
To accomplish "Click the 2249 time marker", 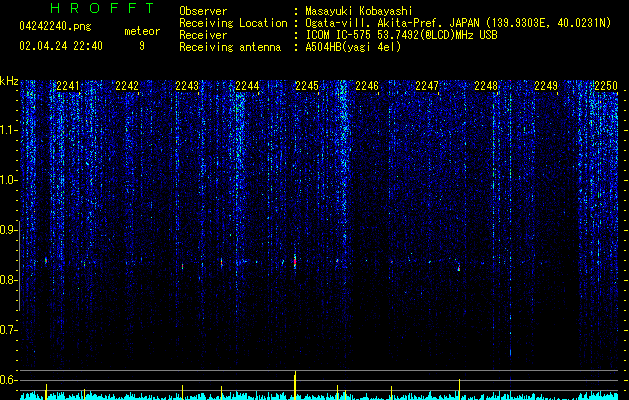I will click(546, 86).
